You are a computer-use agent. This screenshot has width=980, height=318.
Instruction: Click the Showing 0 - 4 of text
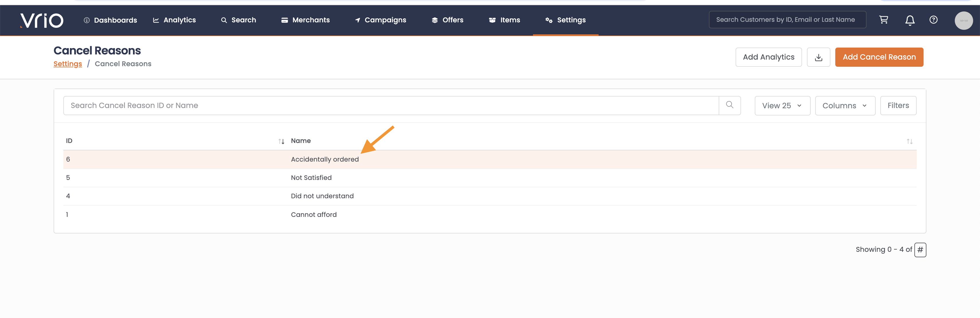pos(883,250)
